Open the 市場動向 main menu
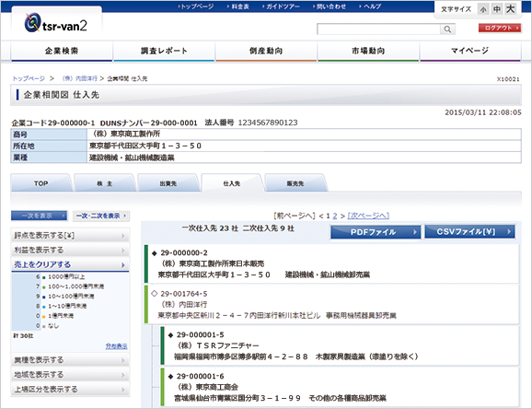 [368, 51]
